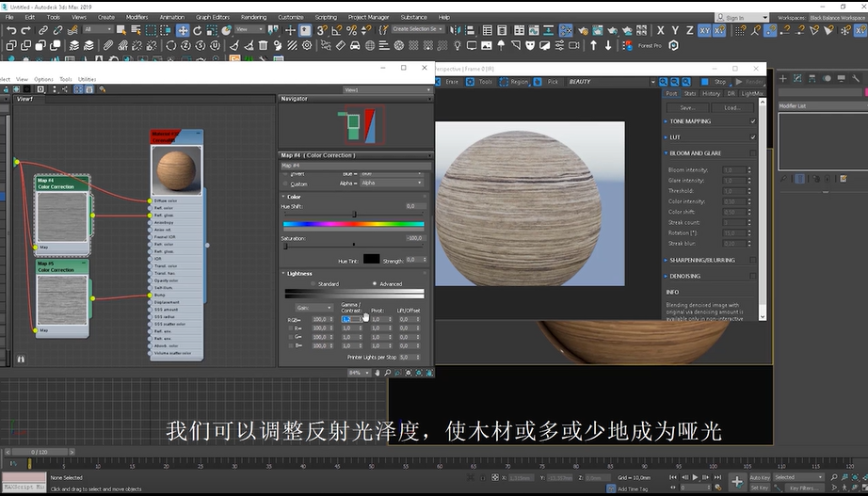Open the Modifiers menu
Screen dimensions: 868x496
tap(137, 17)
